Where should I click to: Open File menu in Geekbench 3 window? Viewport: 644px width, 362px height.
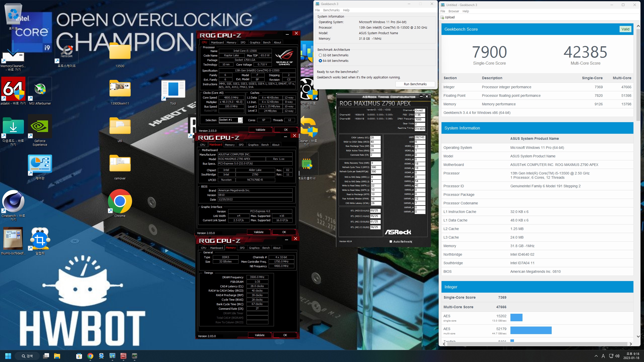[317, 10]
